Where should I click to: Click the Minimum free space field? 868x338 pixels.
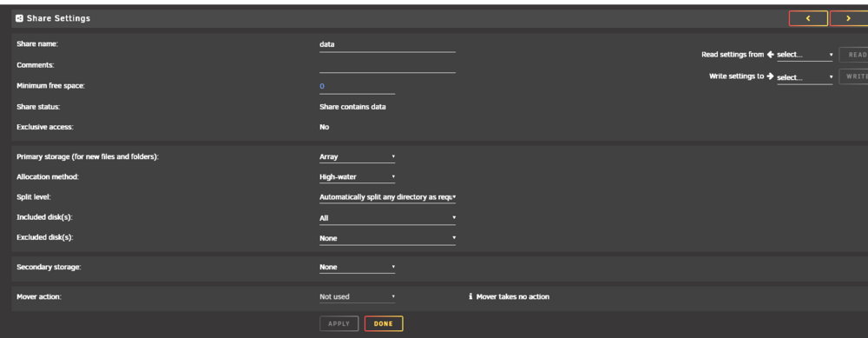point(357,86)
